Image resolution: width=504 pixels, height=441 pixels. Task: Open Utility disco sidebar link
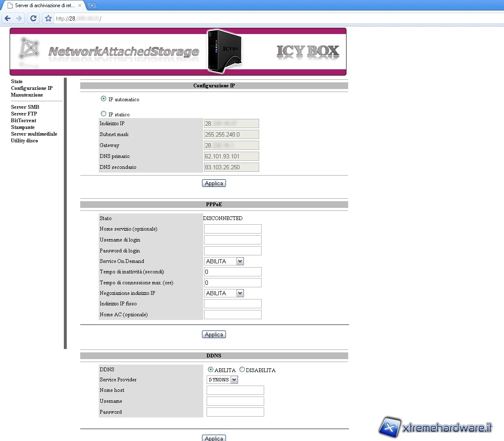(x=24, y=141)
